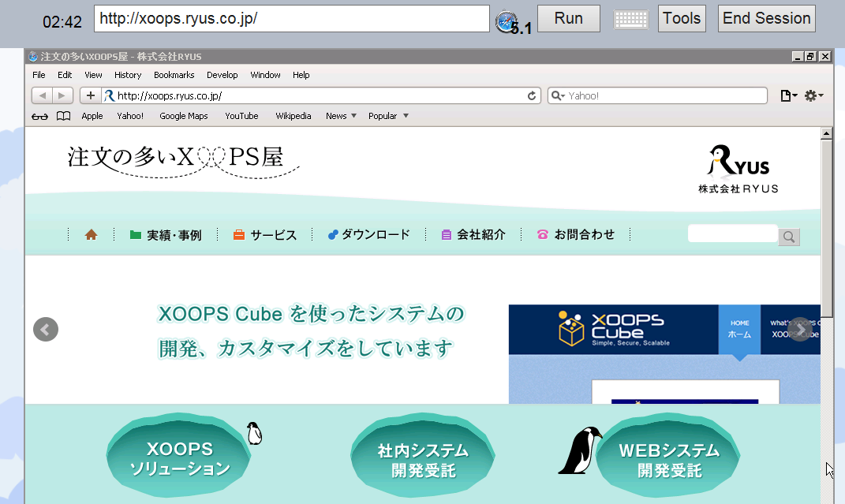Viewport: 845px width, 504px height.
Task: Open the Yahoo! bookmark
Action: [130, 116]
